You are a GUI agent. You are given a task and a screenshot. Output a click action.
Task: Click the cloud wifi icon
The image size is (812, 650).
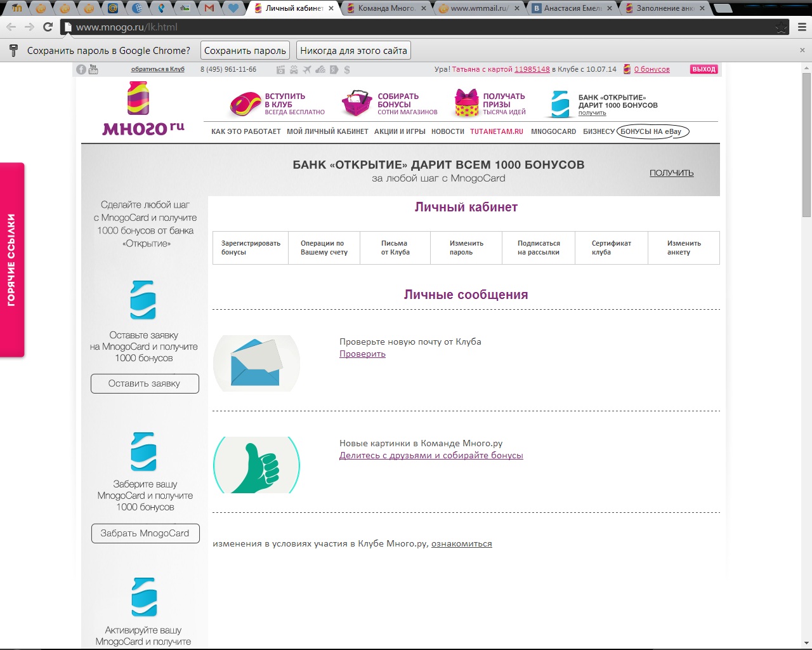(321, 69)
